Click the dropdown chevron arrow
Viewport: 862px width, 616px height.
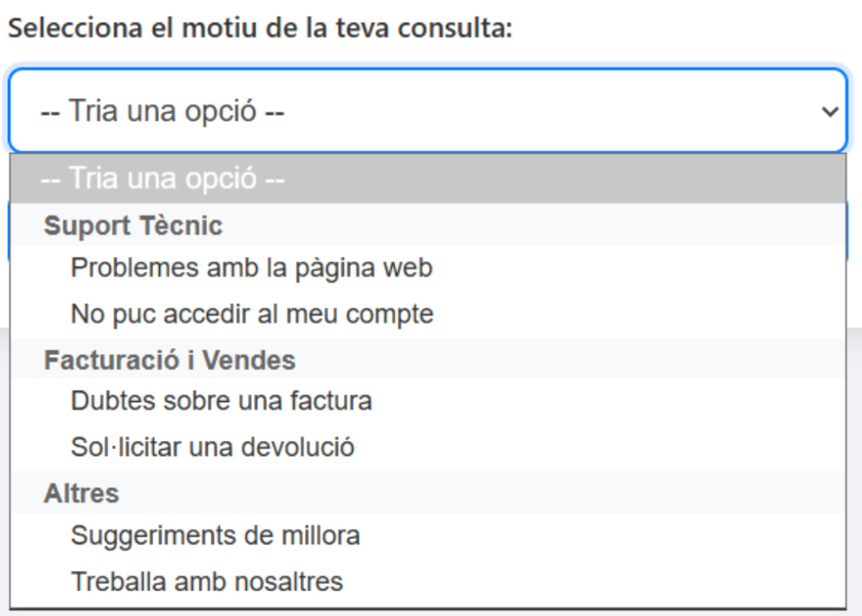829,111
